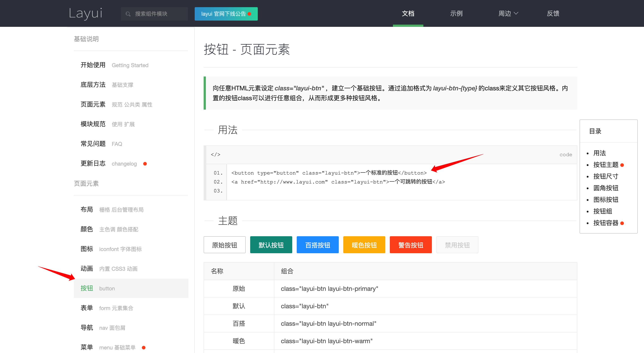The width and height of the screenshot is (644, 353).
Task: Click the 基础说明 sidebar heading
Action: point(86,39)
